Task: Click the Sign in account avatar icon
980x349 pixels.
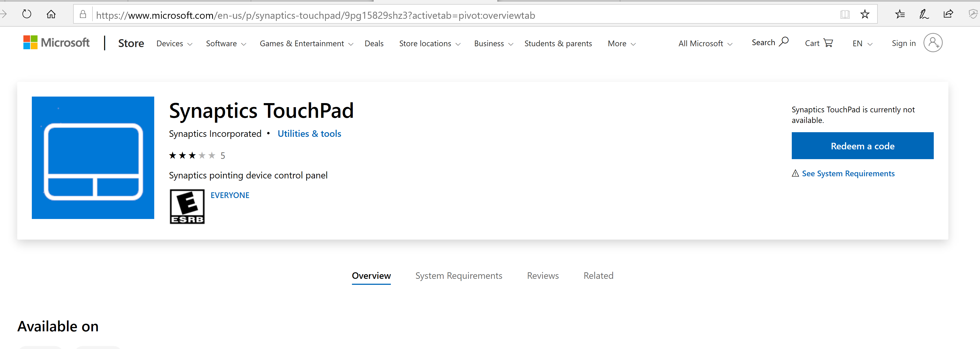Action: 933,43
